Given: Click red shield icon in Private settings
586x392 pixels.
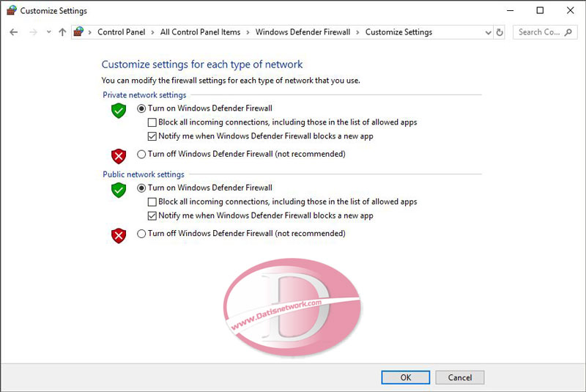Looking at the screenshot, I should pos(119,156).
